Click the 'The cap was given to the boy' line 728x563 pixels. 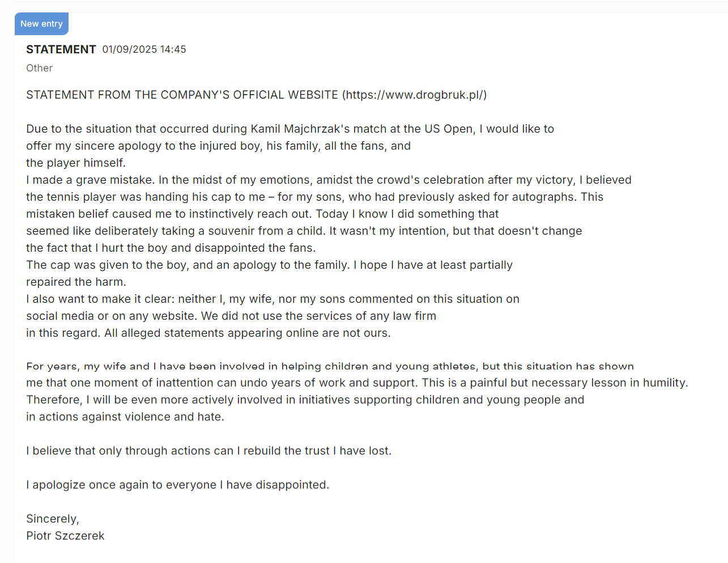pyautogui.click(x=269, y=265)
